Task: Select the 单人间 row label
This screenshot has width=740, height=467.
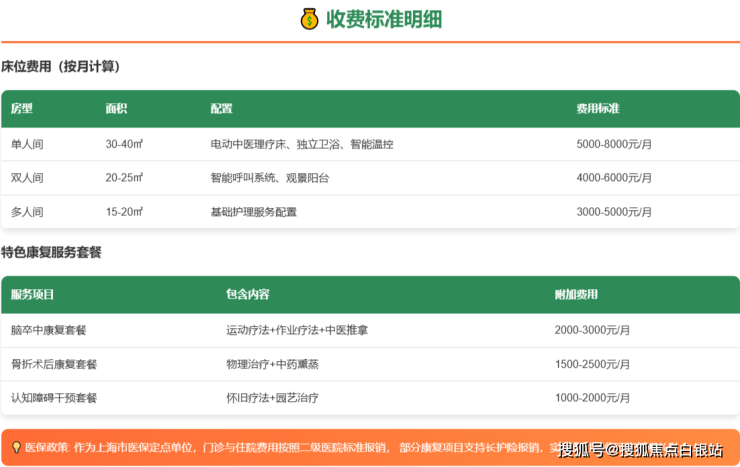Action: pos(27,144)
